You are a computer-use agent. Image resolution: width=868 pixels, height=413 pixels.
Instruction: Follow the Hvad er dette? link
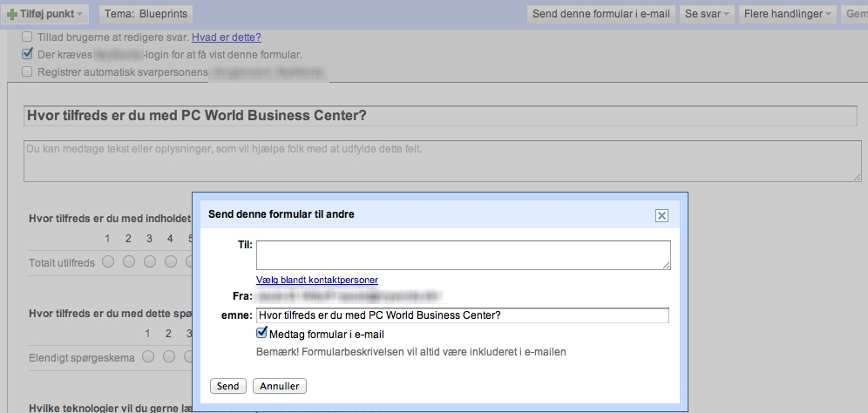[x=227, y=37]
